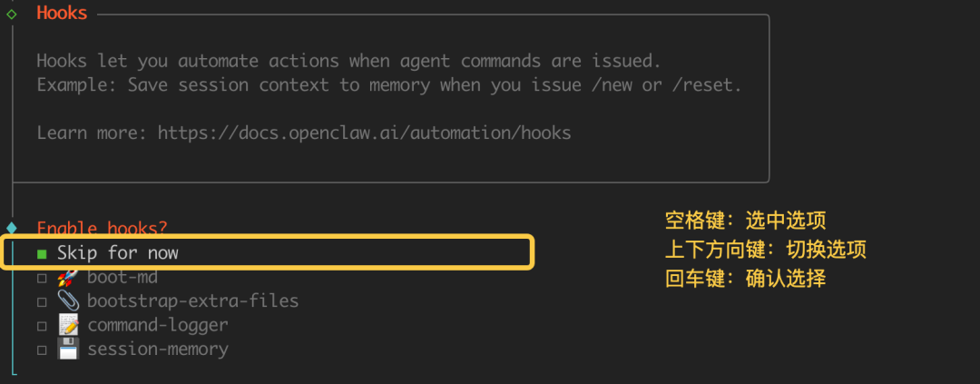Select the command-logger option label
This screenshot has width=980, height=384.
click(158, 324)
